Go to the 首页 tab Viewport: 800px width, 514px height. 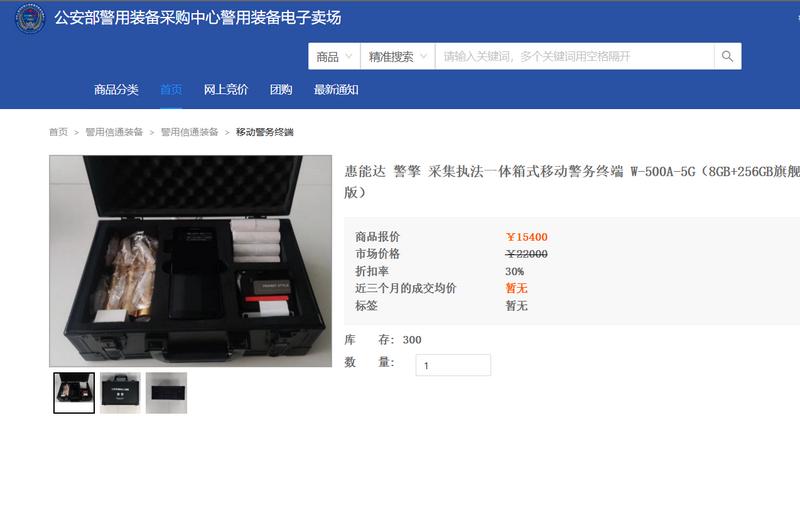171,90
